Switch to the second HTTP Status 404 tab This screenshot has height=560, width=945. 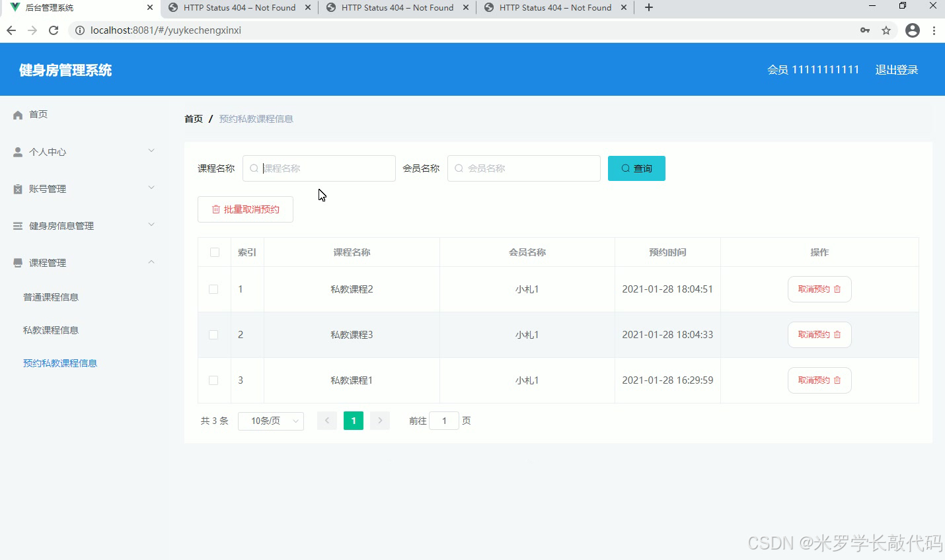(x=397, y=8)
